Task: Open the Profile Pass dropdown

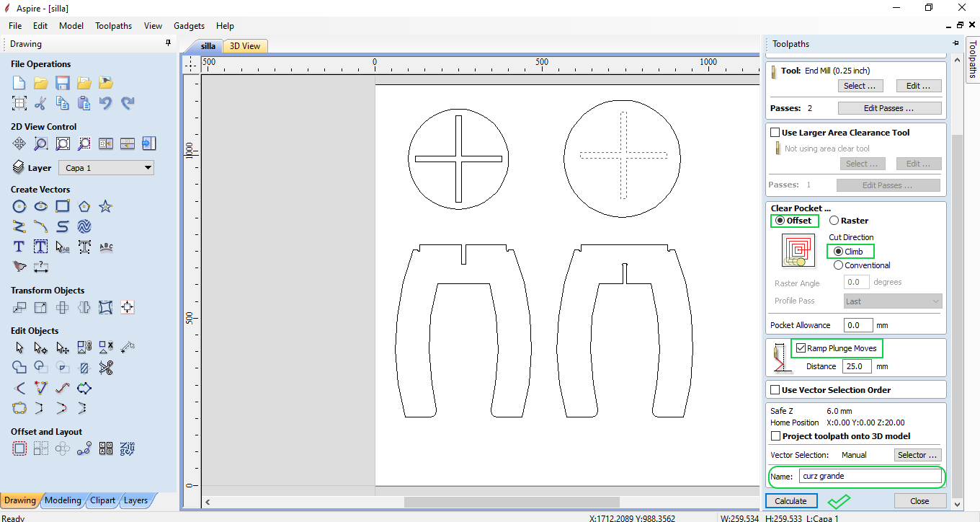Action: [x=893, y=301]
